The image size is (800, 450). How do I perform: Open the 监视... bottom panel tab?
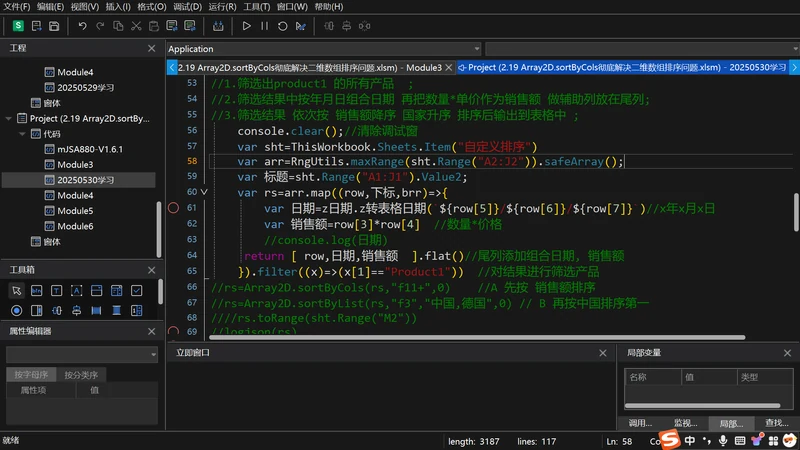pos(686,423)
